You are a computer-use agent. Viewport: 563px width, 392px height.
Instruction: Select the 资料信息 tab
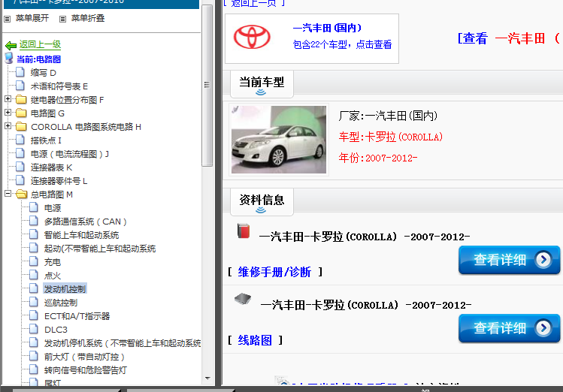click(262, 202)
